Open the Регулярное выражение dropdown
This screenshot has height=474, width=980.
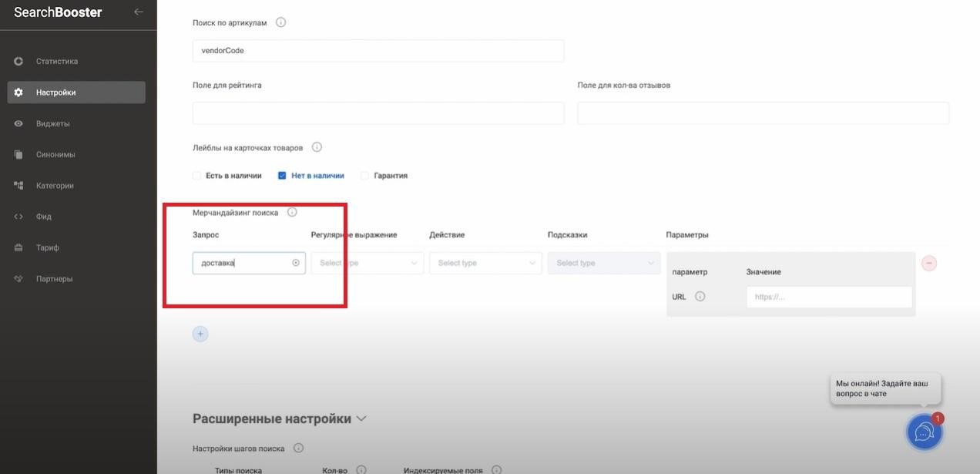pyautogui.click(x=367, y=263)
